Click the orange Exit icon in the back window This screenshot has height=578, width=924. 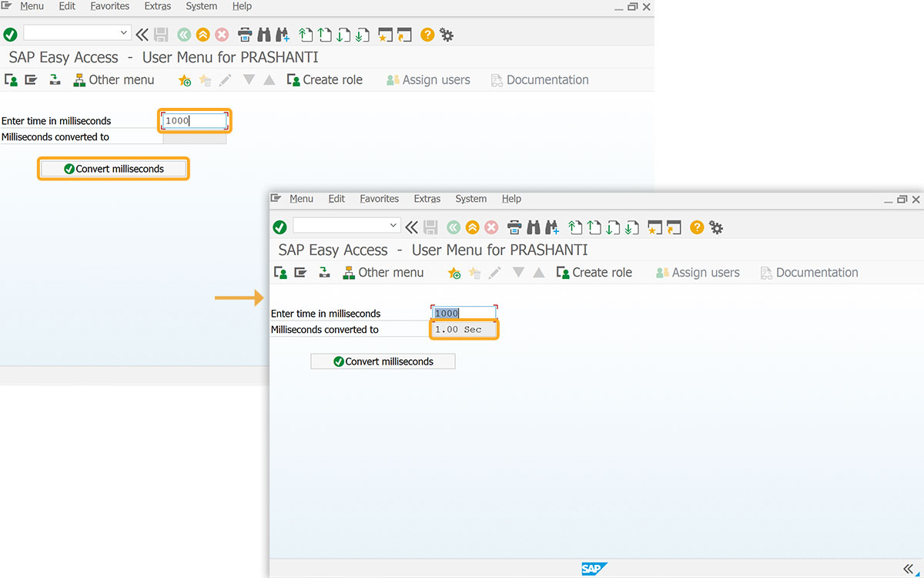coord(203,35)
